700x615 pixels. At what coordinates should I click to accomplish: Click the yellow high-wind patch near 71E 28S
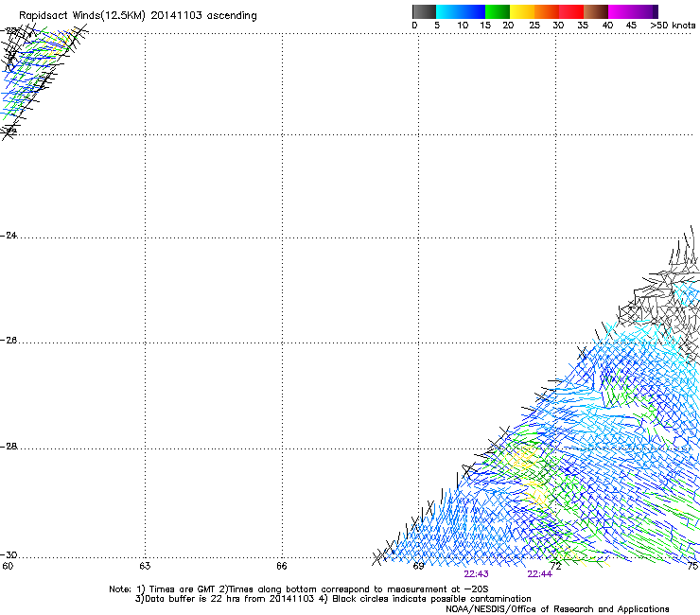pos(523,459)
